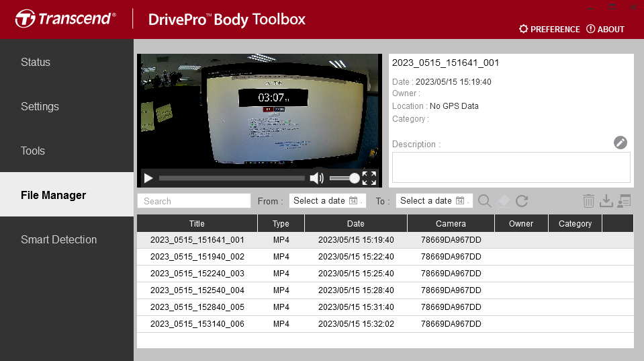Click date 2023/05/15 15:22:40 cell
This screenshot has width=644, height=361.
pos(356,257)
